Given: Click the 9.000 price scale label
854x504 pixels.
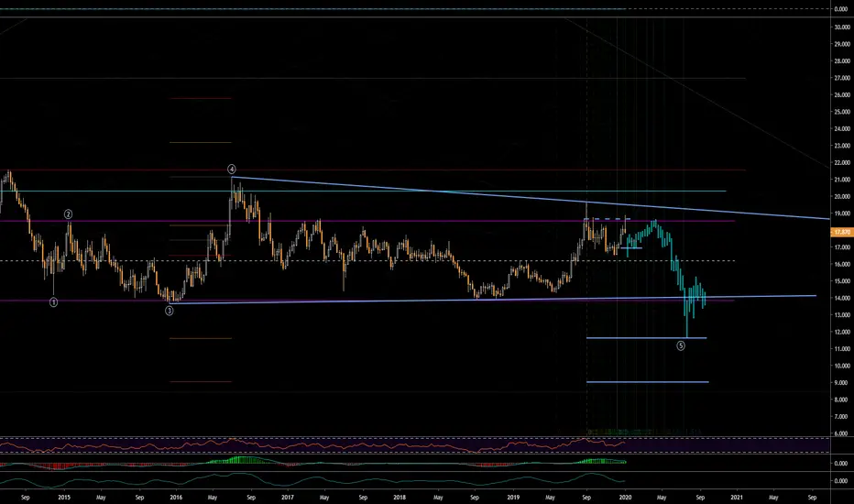Looking at the screenshot, I should 842,383.
